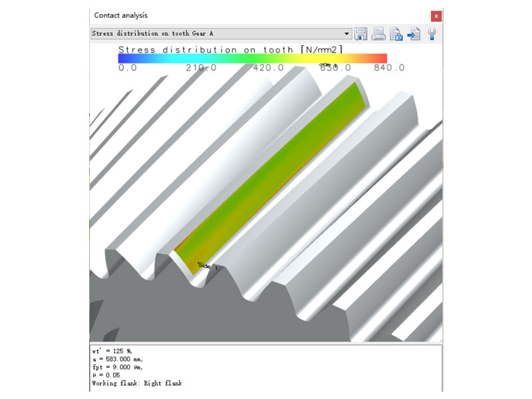Select the "fpt = 9.000 µm" line
Viewport: 532px width, 399px height.
click(118, 368)
